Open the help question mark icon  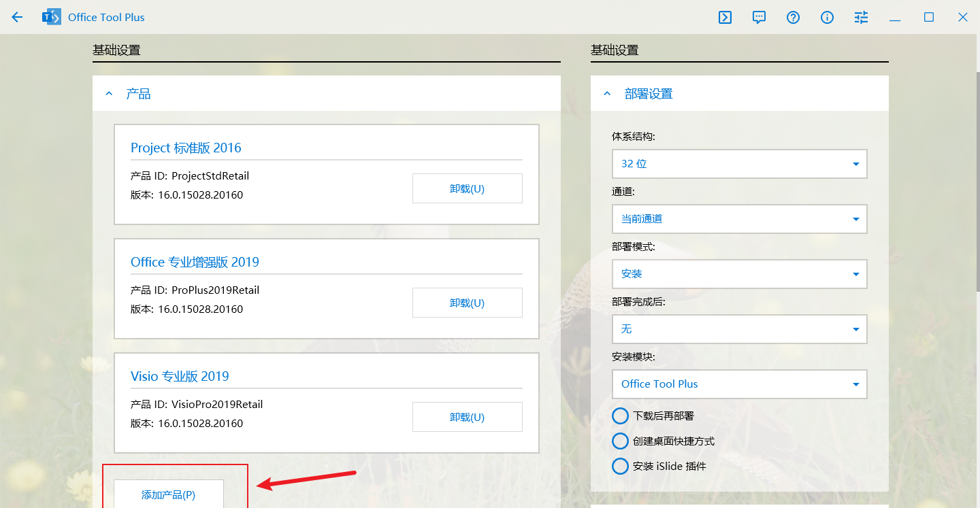[793, 18]
